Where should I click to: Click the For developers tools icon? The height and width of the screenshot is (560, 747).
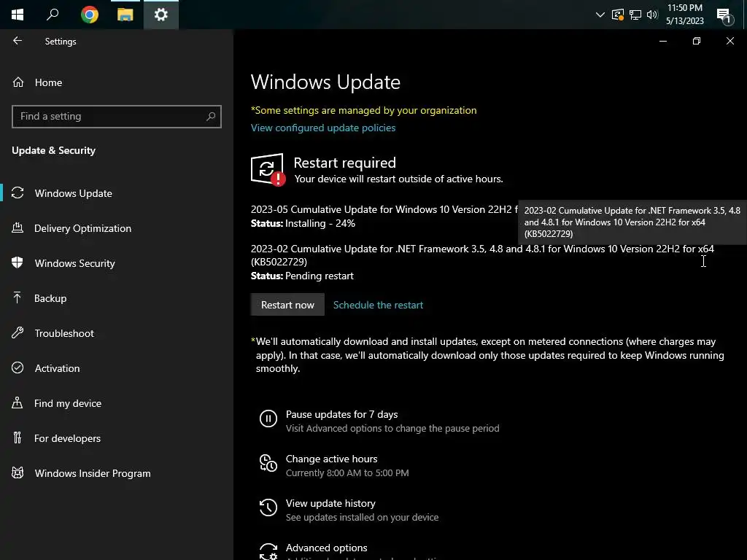pos(18,437)
